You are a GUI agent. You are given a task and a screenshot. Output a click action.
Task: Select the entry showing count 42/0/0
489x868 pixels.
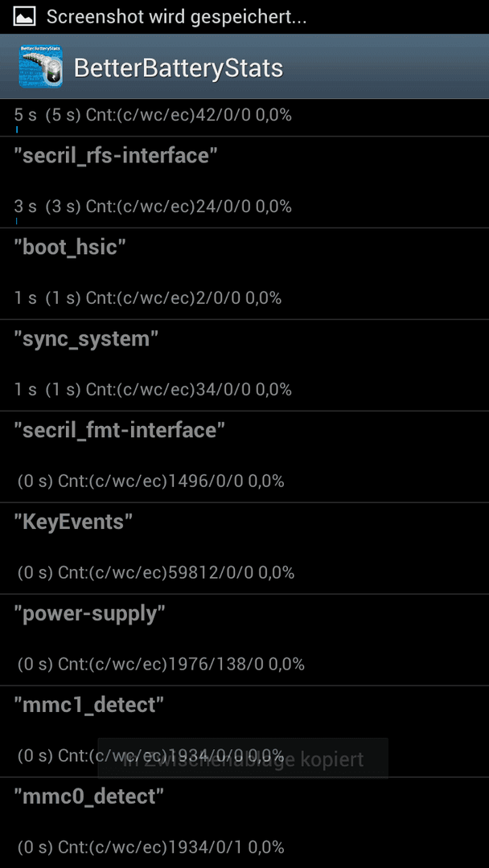click(244, 118)
